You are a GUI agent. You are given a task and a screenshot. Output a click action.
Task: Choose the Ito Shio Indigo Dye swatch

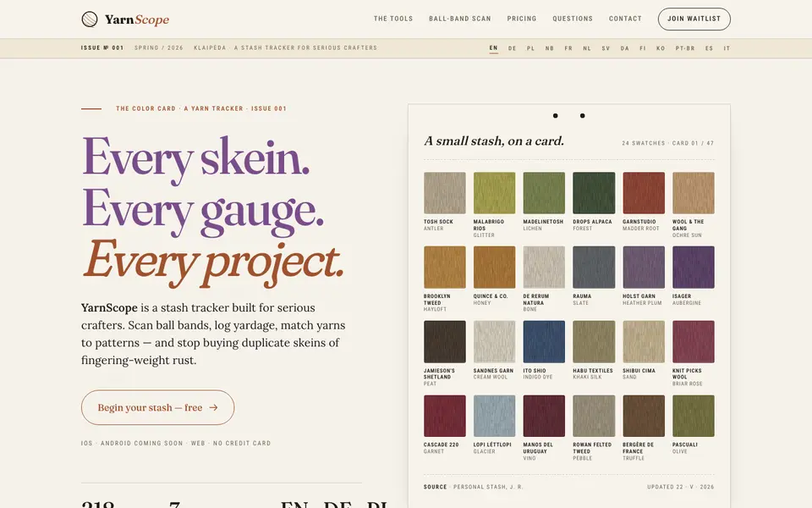click(544, 341)
